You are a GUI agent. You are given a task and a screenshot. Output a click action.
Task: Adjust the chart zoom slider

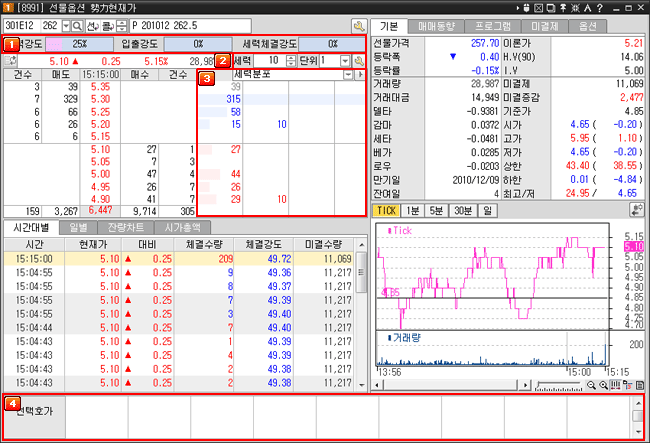[x=559, y=386]
